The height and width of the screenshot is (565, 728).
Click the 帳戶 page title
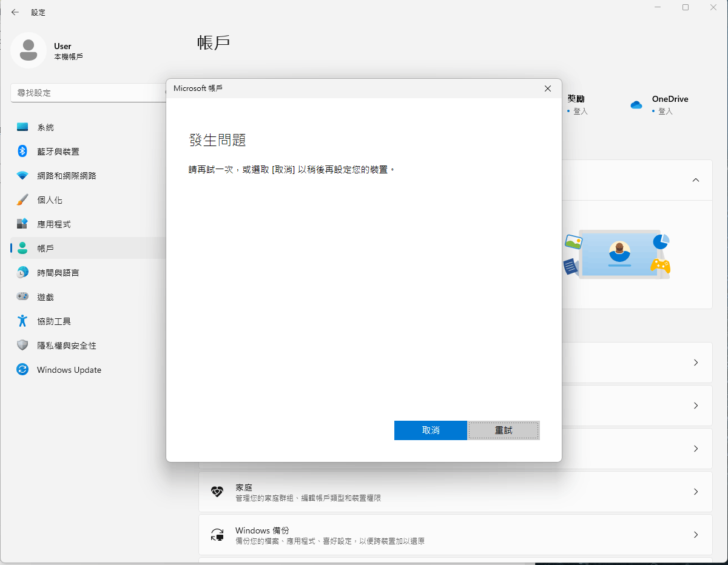coord(214,42)
